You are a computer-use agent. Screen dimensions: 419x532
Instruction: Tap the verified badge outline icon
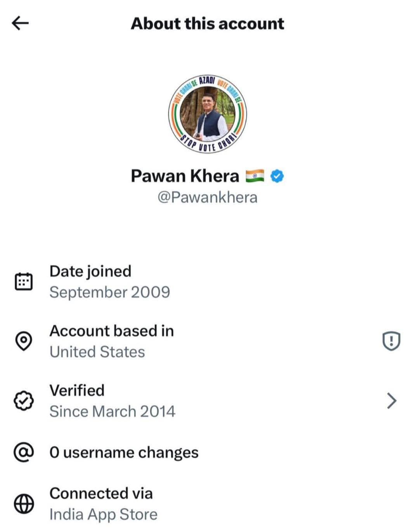(x=24, y=401)
